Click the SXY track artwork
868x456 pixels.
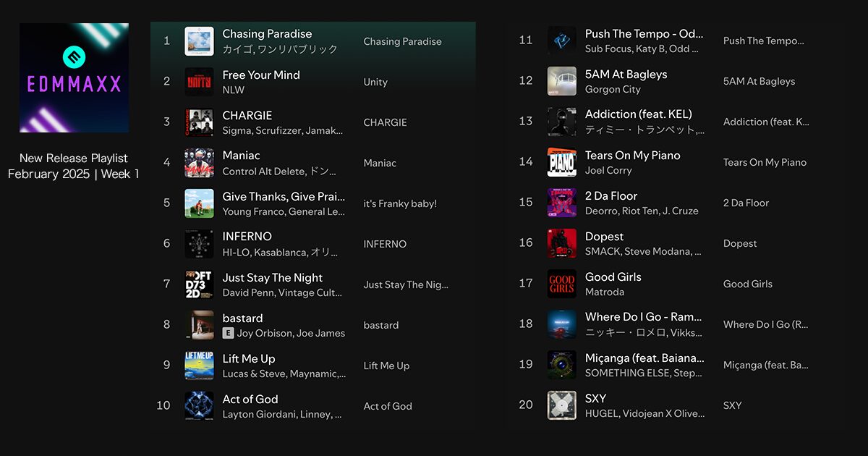pos(562,405)
